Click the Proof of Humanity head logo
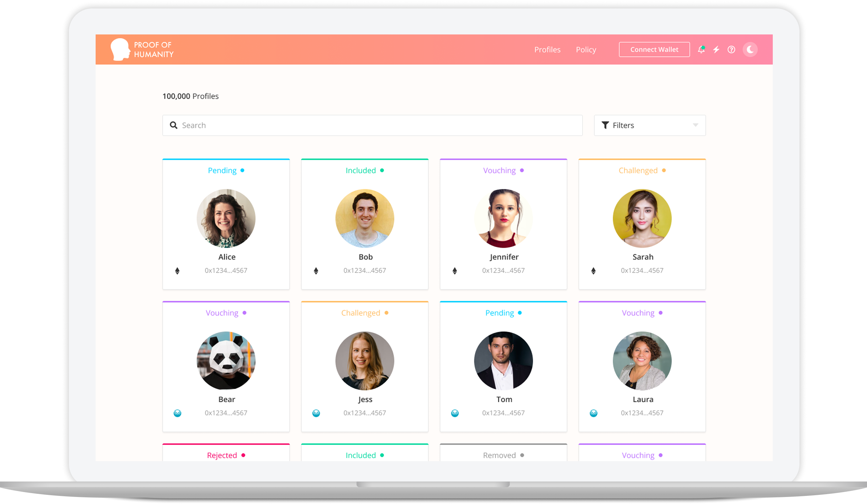This screenshot has height=504, width=867. pos(120,49)
